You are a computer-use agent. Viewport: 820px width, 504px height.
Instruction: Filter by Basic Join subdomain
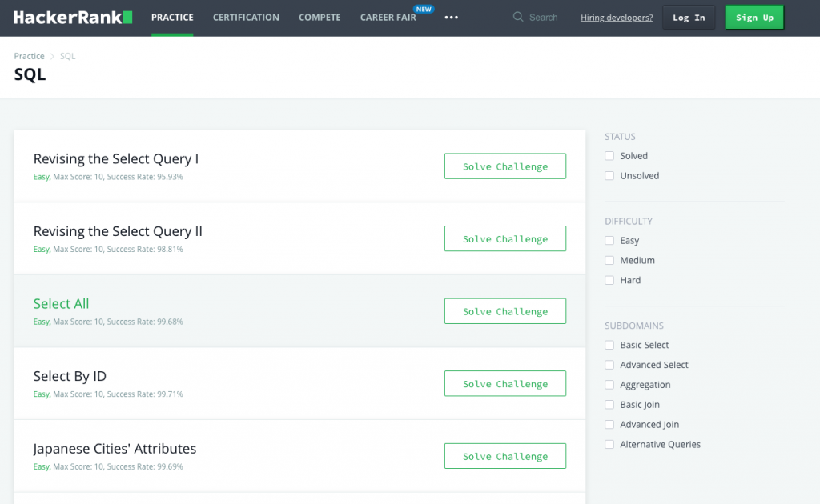click(x=609, y=405)
